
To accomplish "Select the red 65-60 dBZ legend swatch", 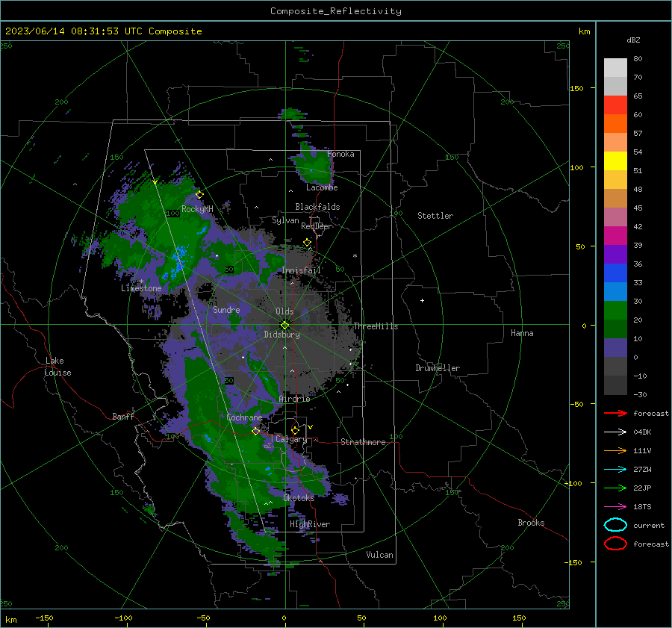I will coord(615,105).
